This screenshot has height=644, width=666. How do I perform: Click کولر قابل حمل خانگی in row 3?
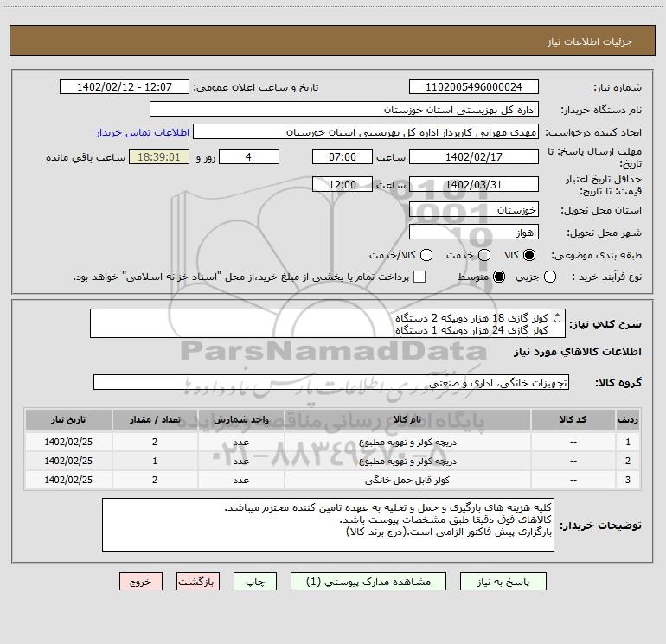point(407,480)
